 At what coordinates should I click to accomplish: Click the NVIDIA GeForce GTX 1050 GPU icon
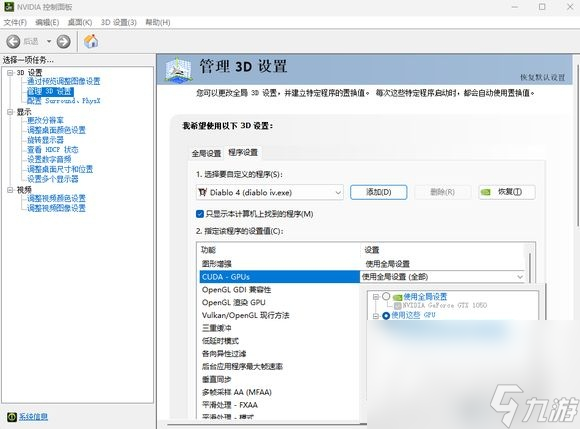point(398,306)
